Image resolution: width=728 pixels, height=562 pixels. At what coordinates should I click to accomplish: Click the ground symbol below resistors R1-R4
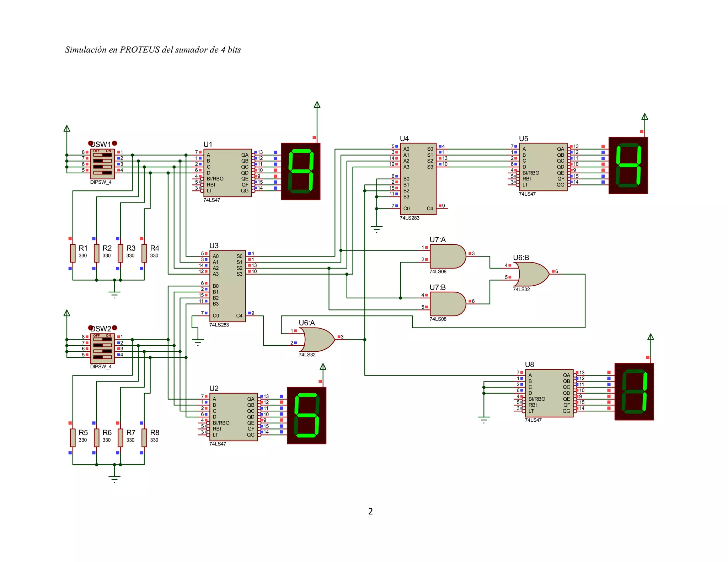(x=114, y=294)
